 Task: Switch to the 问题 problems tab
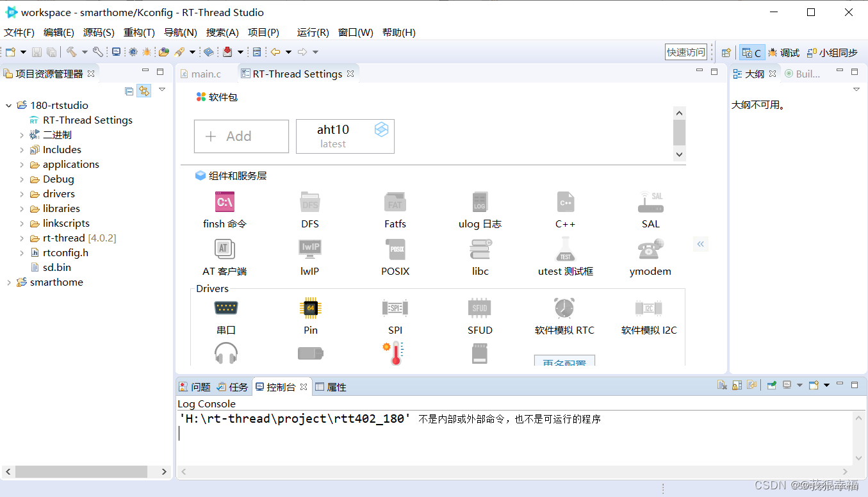coord(195,387)
